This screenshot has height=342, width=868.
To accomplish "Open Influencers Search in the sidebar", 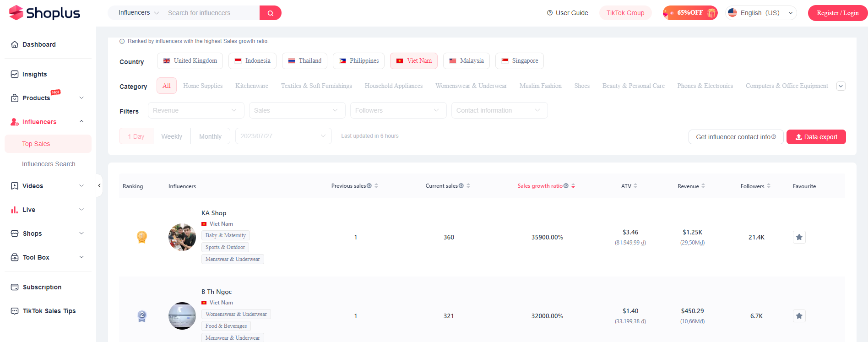I will tap(49, 164).
